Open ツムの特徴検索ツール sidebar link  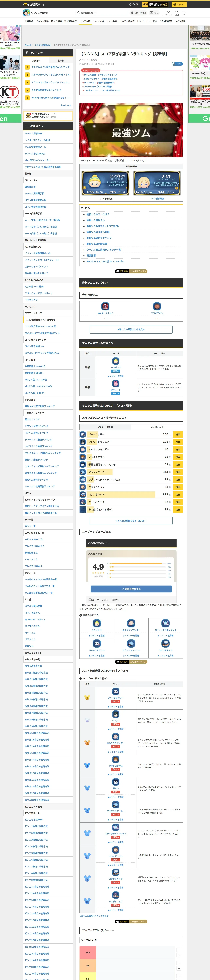click(x=35, y=147)
